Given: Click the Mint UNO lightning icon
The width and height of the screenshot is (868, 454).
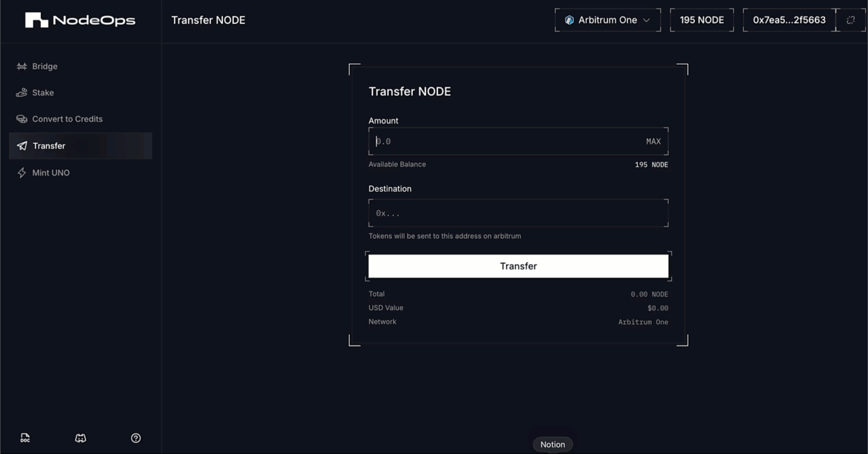Looking at the screenshot, I should (x=22, y=172).
